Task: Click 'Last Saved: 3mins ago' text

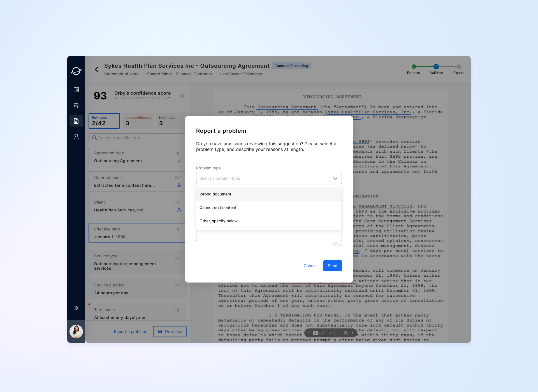Action: coord(241,74)
